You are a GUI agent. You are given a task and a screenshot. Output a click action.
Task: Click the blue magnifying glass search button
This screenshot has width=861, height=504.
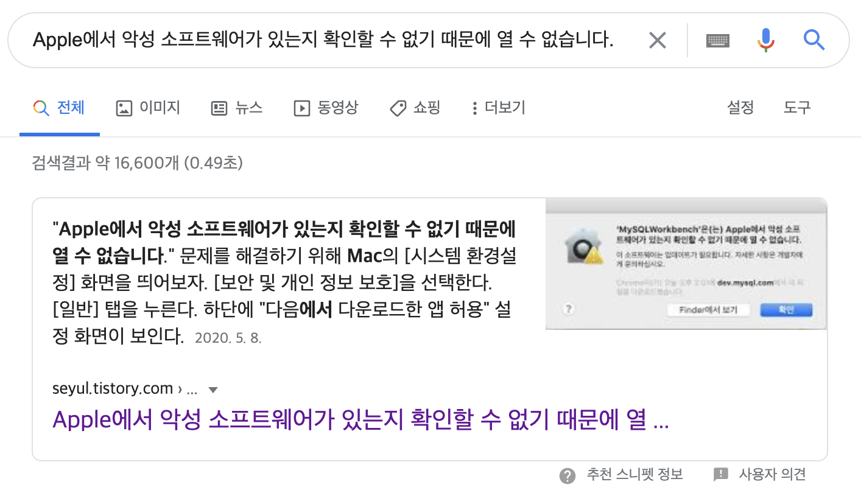pyautogui.click(x=814, y=40)
